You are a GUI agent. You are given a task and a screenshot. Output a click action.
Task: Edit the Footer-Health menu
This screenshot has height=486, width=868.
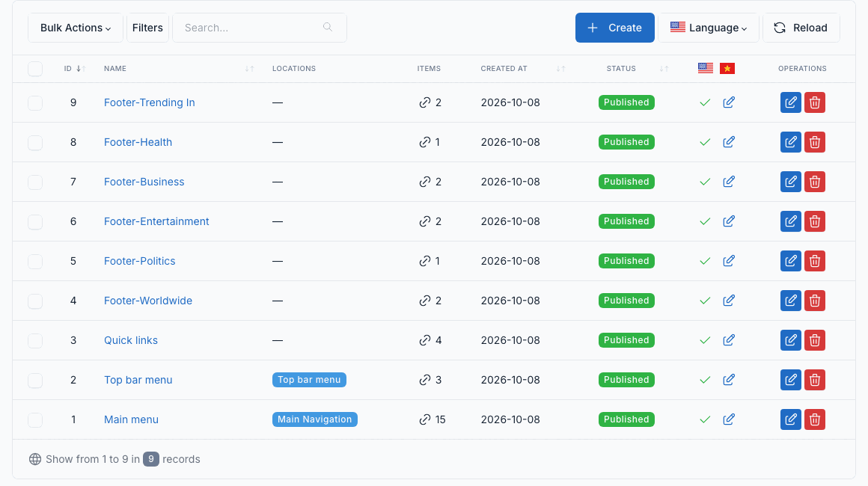tap(790, 142)
